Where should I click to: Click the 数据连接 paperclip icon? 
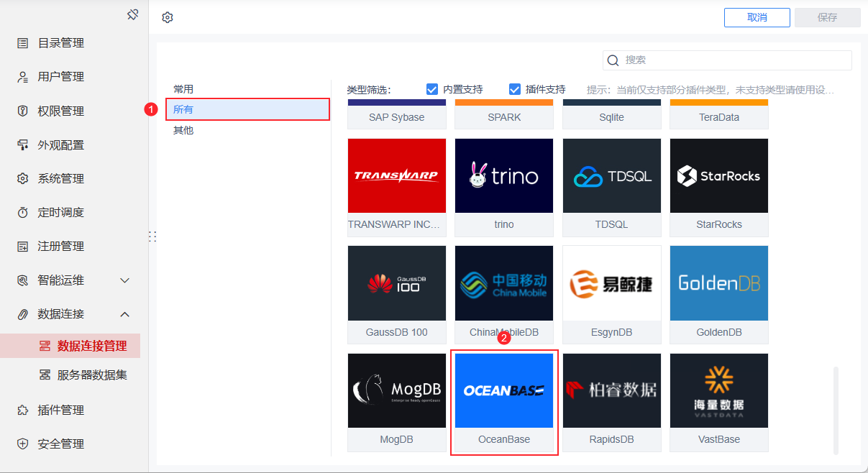[23, 314]
